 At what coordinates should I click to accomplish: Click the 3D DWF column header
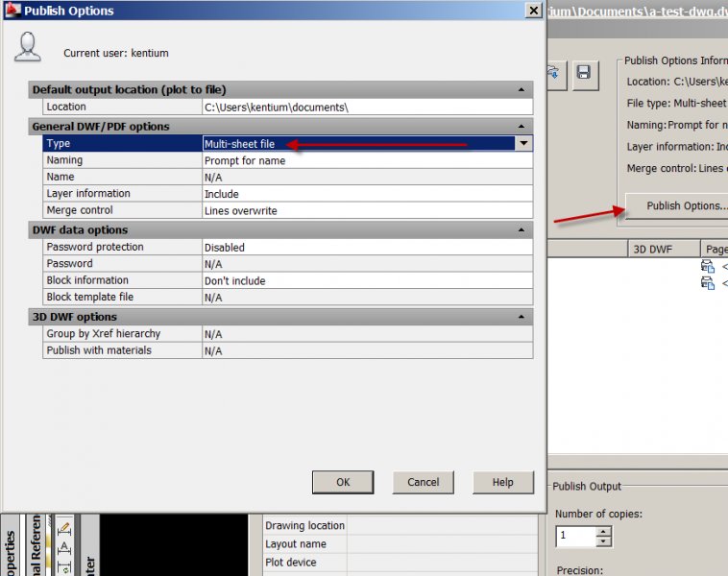point(652,249)
